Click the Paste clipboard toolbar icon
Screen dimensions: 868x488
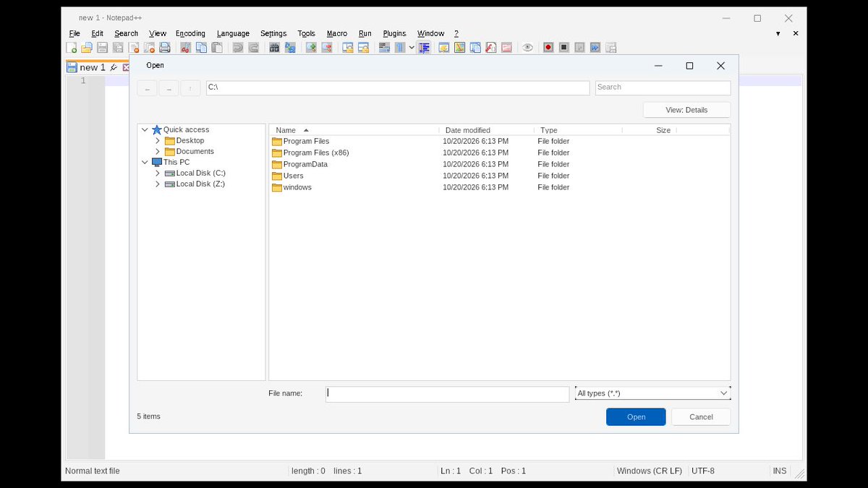(x=217, y=48)
